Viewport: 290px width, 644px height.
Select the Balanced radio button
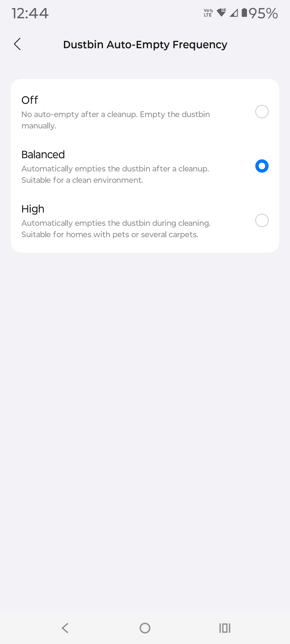click(x=262, y=166)
